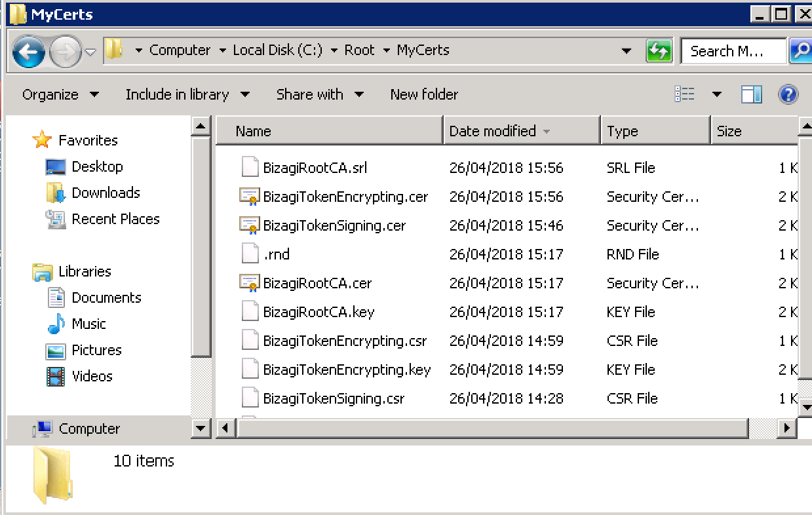
Task: Select the BizagiTokenSigning.csr file icon
Action: (x=250, y=398)
